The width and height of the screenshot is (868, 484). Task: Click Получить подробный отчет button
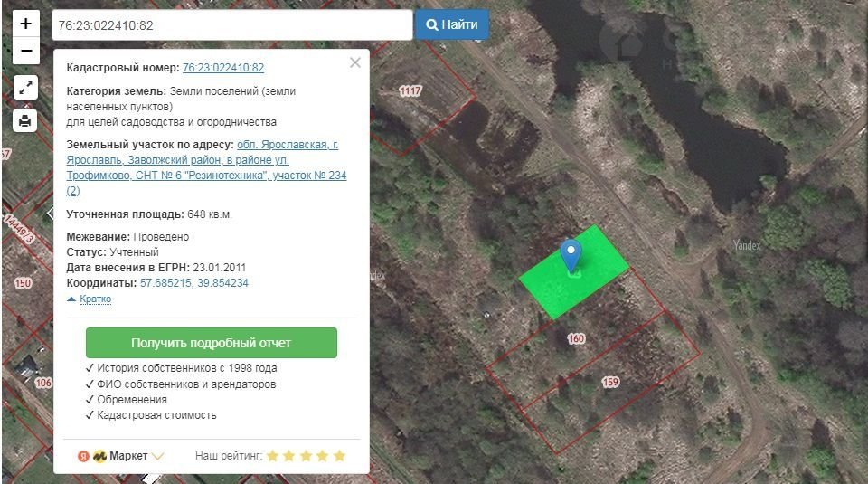pyautogui.click(x=211, y=344)
